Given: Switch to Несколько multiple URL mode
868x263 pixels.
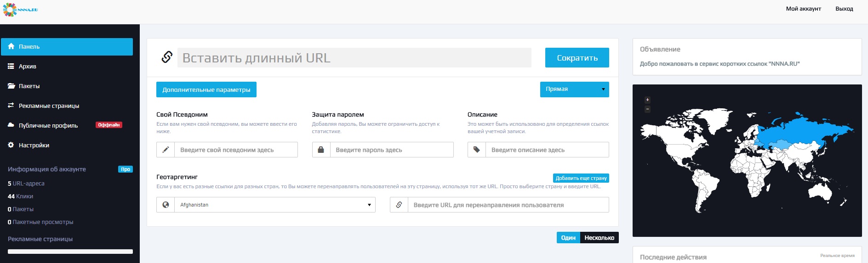Looking at the screenshot, I should pyautogui.click(x=599, y=238).
